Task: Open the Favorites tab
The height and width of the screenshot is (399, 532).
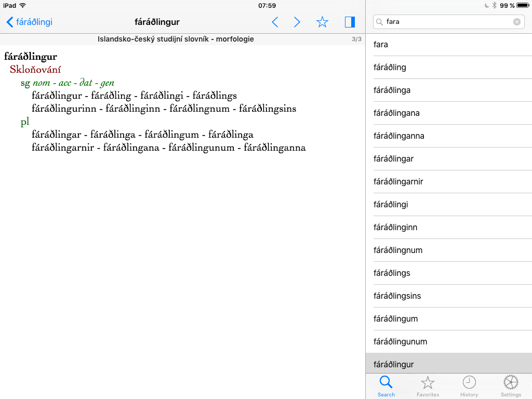Action: point(428,387)
